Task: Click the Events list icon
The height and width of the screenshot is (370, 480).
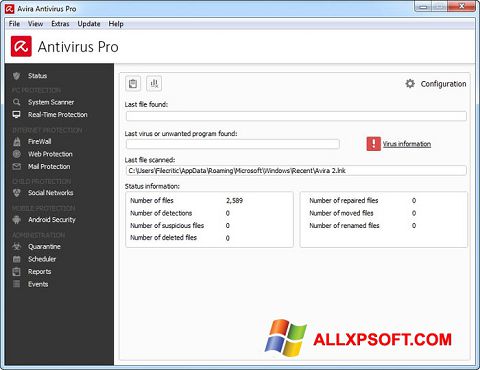Action: coord(17,284)
